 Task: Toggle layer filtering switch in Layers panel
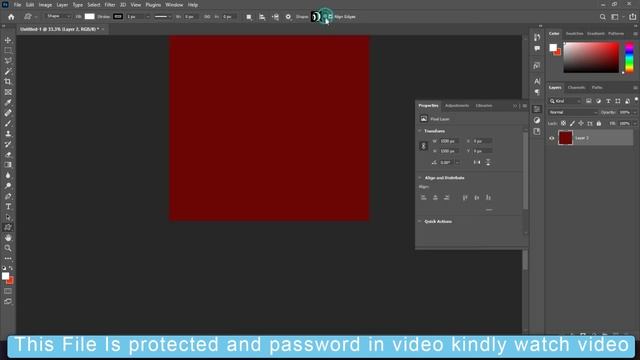(636, 99)
